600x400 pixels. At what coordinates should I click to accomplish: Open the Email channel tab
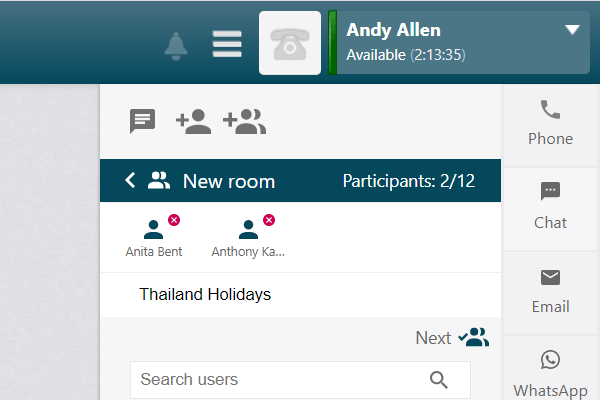pos(550,293)
